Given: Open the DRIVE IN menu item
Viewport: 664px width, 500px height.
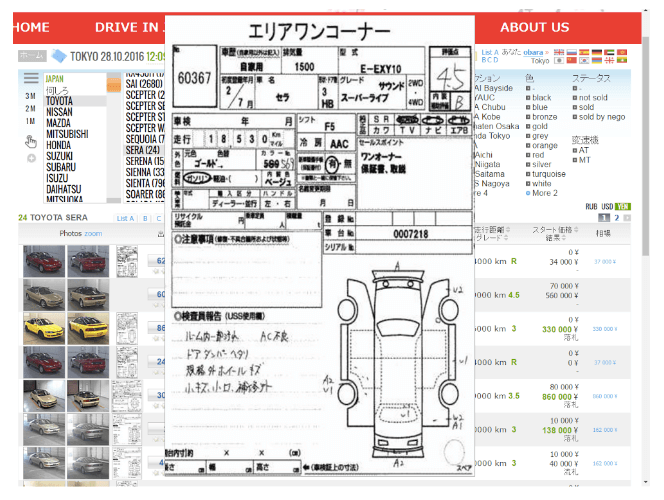Looking at the screenshot, I should [128, 28].
